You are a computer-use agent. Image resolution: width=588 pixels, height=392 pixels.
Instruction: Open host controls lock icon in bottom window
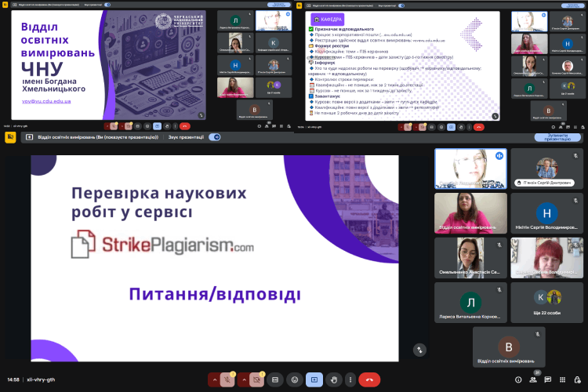tap(578, 380)
